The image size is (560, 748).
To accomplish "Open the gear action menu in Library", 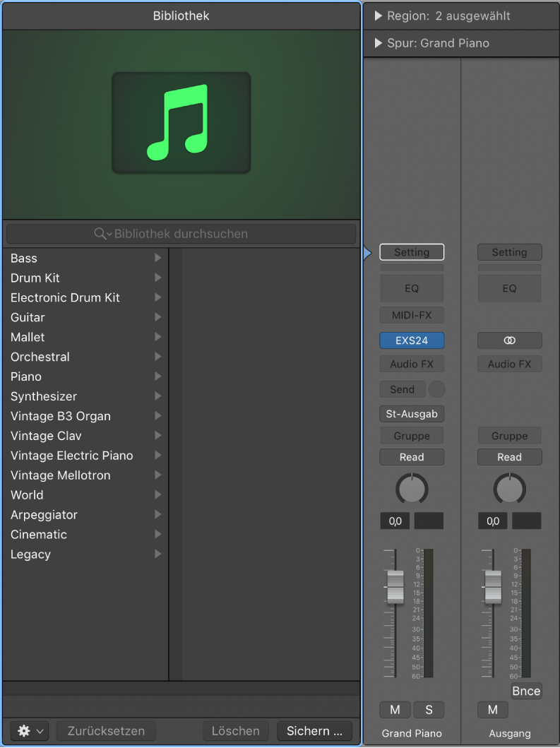I will click(x=30, y=731).
